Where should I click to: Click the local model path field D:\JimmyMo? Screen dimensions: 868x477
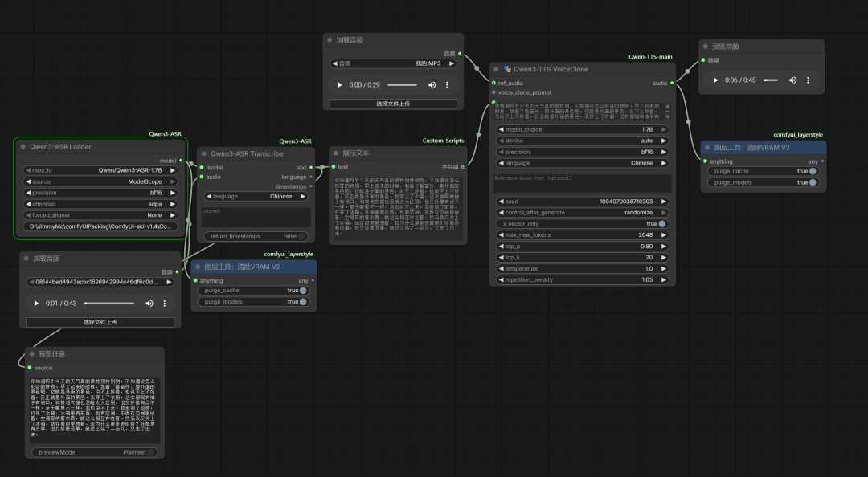tap(100, 226)
